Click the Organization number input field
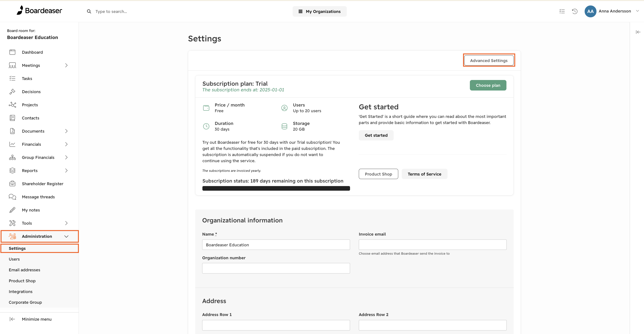 [276, 268]
